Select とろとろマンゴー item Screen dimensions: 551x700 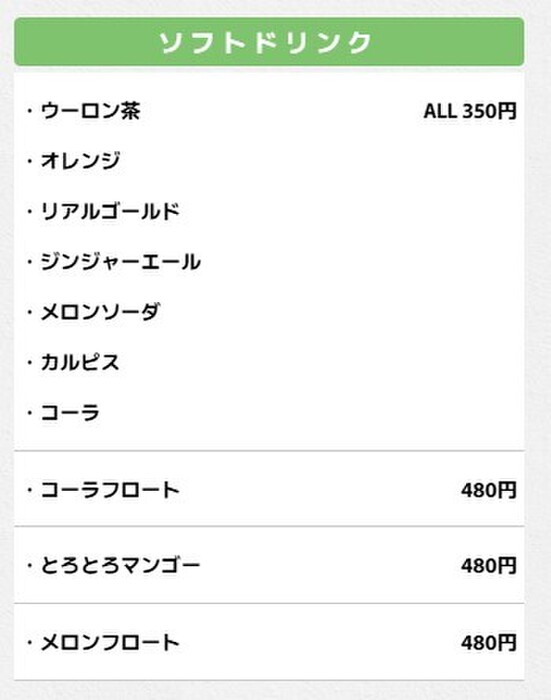tap(121, 566)
